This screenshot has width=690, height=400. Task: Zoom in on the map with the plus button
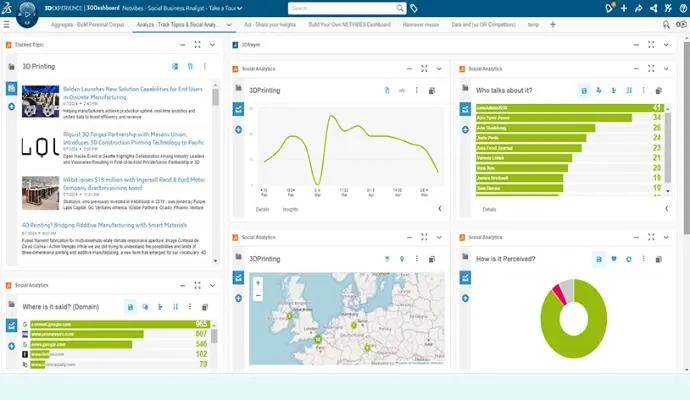pos(258,283)
